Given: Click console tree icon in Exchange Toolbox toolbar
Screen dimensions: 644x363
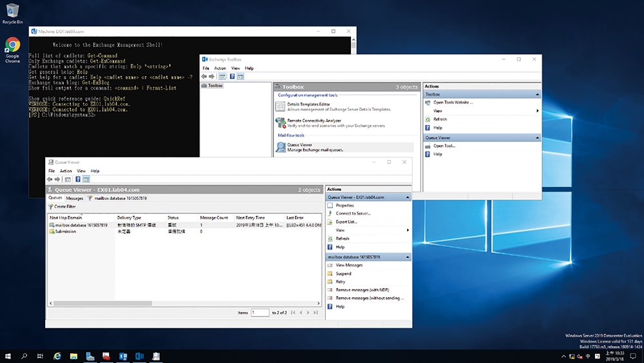Looking at the screenshot, I should point(222,77).
